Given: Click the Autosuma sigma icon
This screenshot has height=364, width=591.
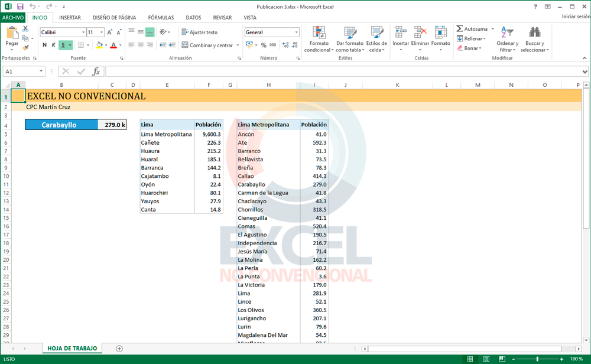Looking at the screenshot, I should [x=460, y=29].
